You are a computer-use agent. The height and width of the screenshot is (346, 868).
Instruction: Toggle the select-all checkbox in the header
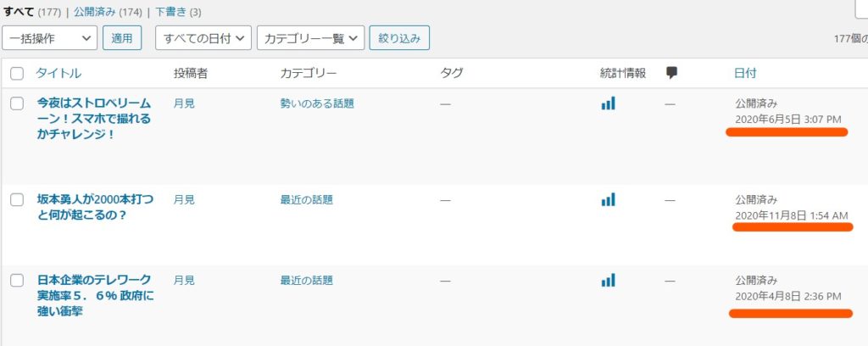17,74
